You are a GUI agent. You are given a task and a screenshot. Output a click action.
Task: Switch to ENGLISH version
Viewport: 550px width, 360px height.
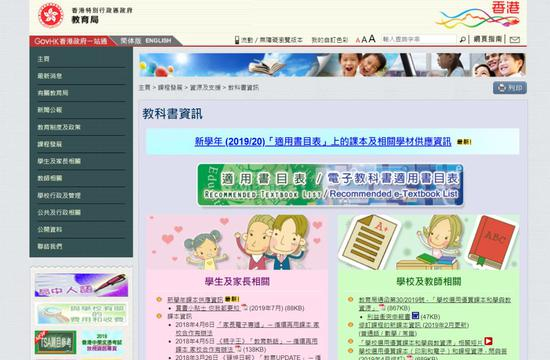[158, 41]
